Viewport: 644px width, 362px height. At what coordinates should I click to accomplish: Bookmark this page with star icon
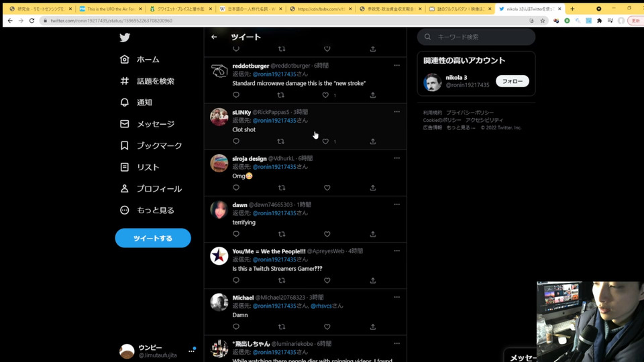(x=543, y=21)
